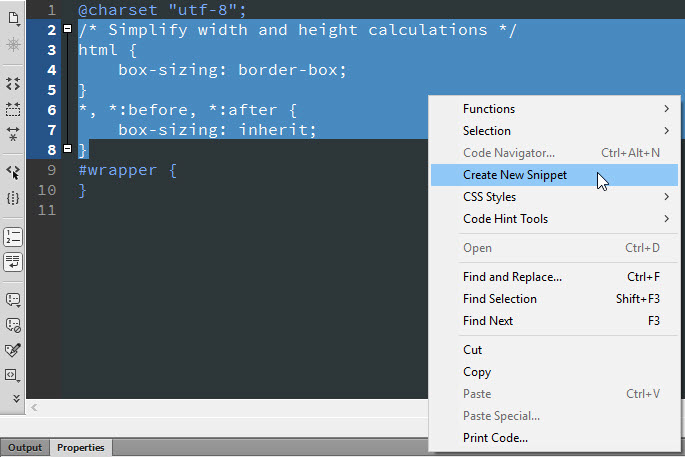Toggle line numbers in the code toolbar
The height and width of the screenshot is (457, 685).
[x=13, y=237]
